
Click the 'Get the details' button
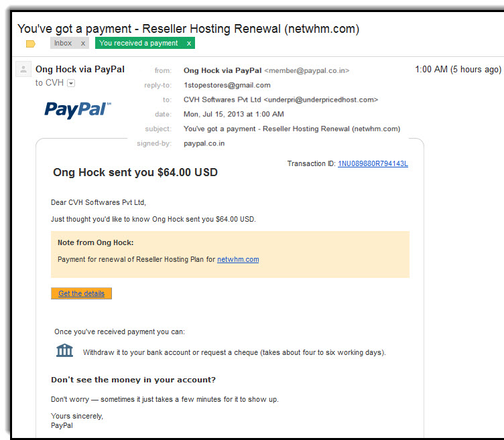click(81, 293)
